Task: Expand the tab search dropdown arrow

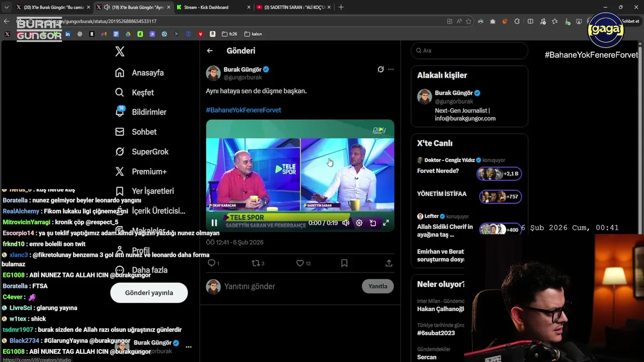Action: [x=6, y=7]
